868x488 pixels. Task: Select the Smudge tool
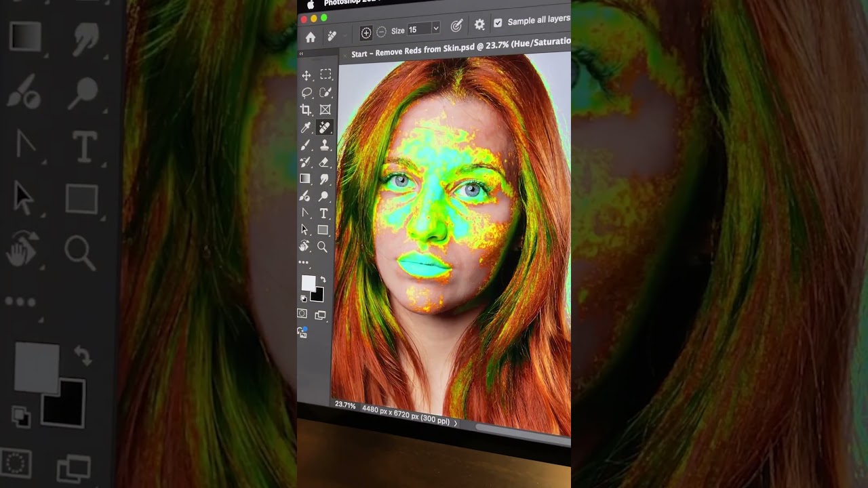(323, 179)
